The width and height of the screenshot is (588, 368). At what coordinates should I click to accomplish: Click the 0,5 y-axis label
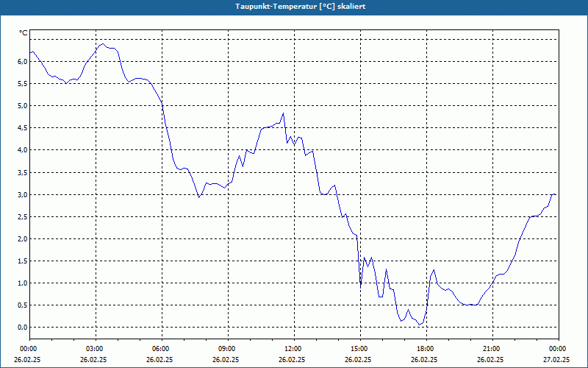(23, 305)
